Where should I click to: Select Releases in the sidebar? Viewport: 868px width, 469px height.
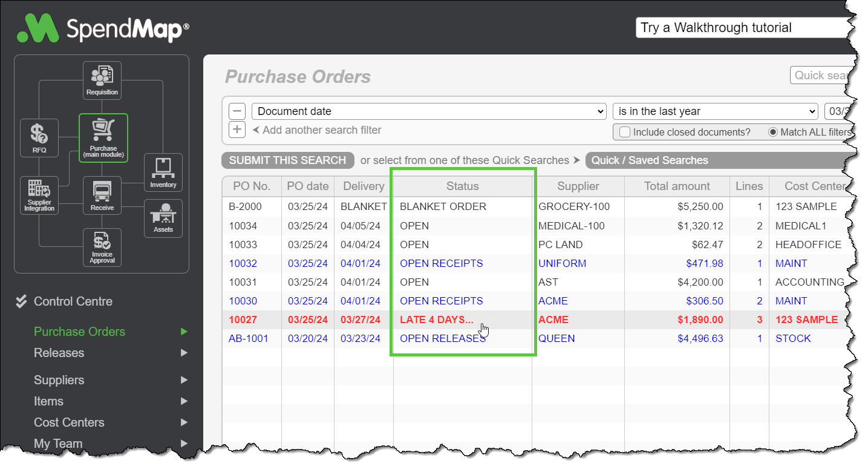coord(57,353)
